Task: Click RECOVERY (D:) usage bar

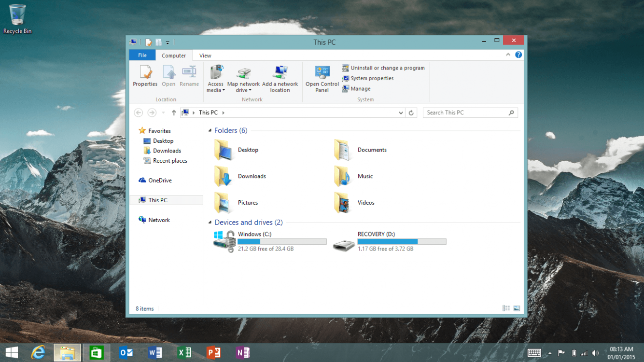Action: (402, 242)
